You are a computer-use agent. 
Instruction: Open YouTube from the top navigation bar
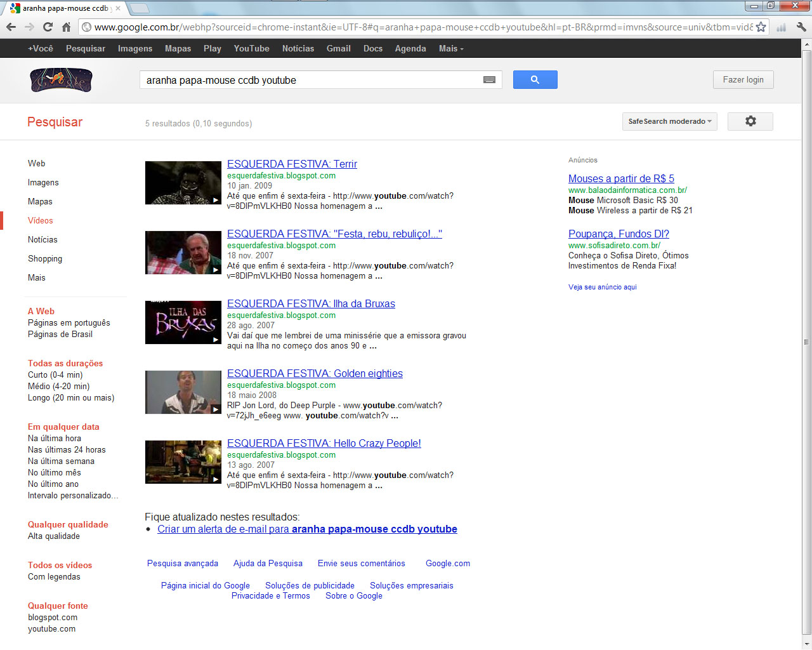coord(251,48)
